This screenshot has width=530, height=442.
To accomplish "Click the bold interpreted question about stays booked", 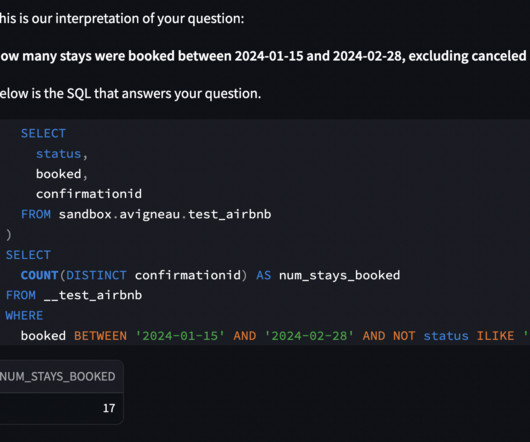I will 263,56.
